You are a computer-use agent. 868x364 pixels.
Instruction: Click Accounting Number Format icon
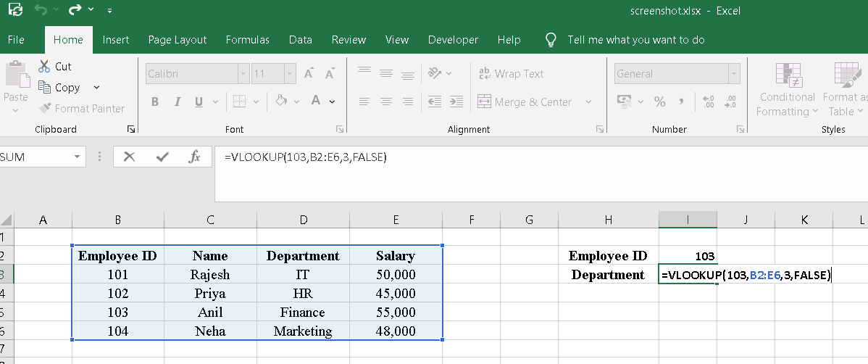(625, 102)
